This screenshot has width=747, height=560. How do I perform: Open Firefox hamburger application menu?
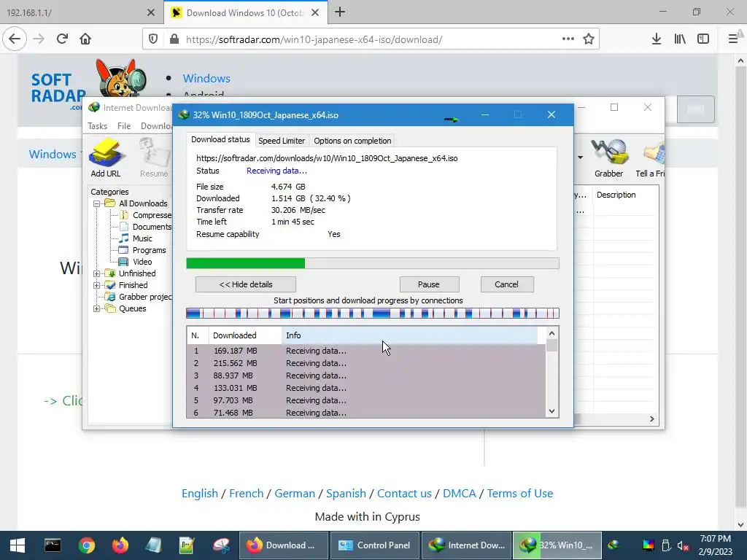pyautogui.click(x=733, y=39)
